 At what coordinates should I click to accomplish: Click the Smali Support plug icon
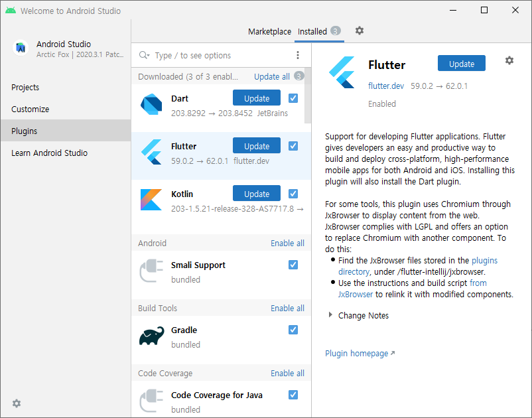(x=151, y=271)
